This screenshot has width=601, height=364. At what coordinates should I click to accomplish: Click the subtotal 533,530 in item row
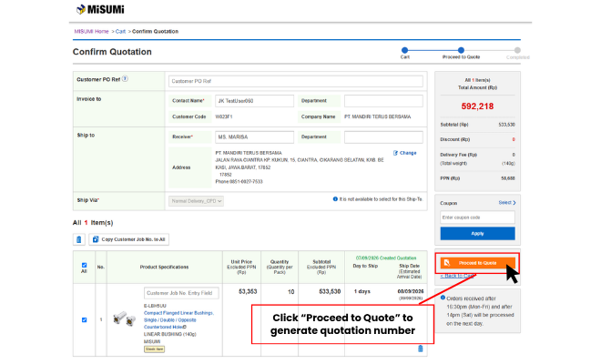[x=330, y=291]
